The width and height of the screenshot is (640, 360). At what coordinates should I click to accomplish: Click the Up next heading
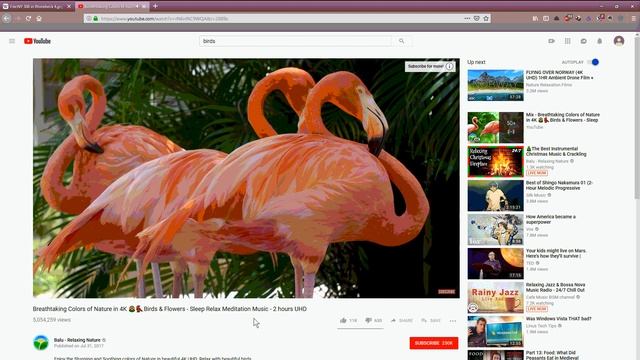(476, 62)
